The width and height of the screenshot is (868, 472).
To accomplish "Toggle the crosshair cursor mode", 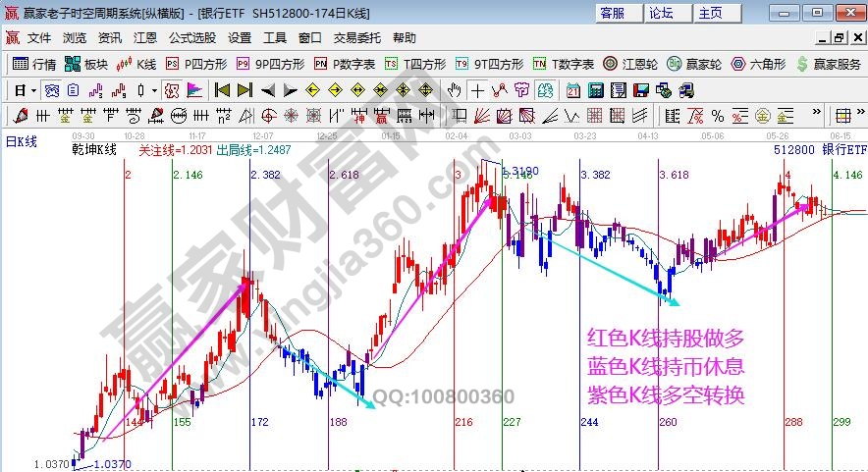I will pos(476,90).
